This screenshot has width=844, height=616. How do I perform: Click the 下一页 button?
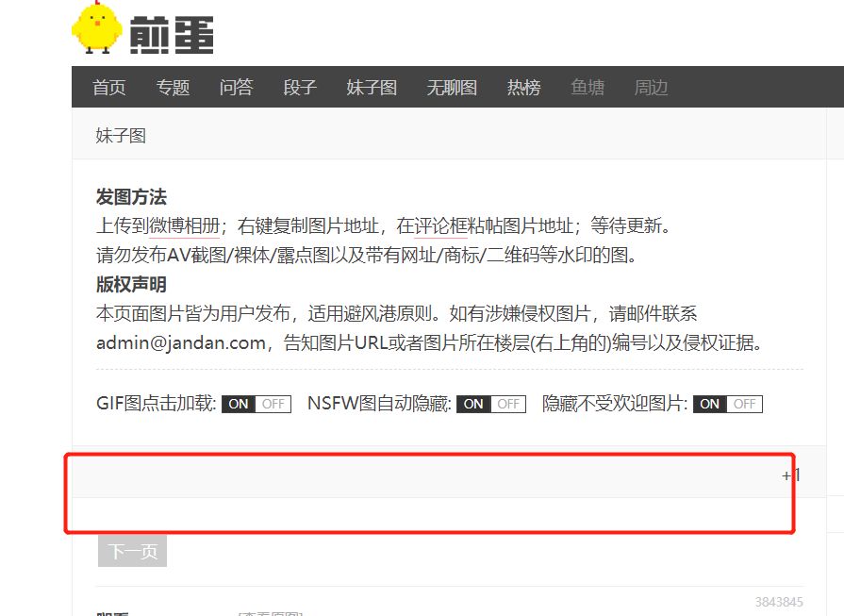[x=132, y=551]
